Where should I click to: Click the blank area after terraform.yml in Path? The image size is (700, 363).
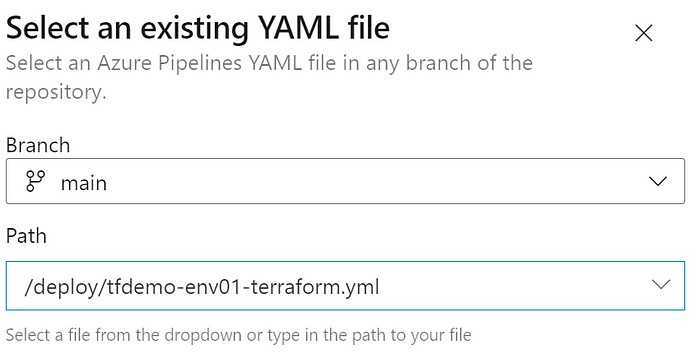tap(513, 286)
